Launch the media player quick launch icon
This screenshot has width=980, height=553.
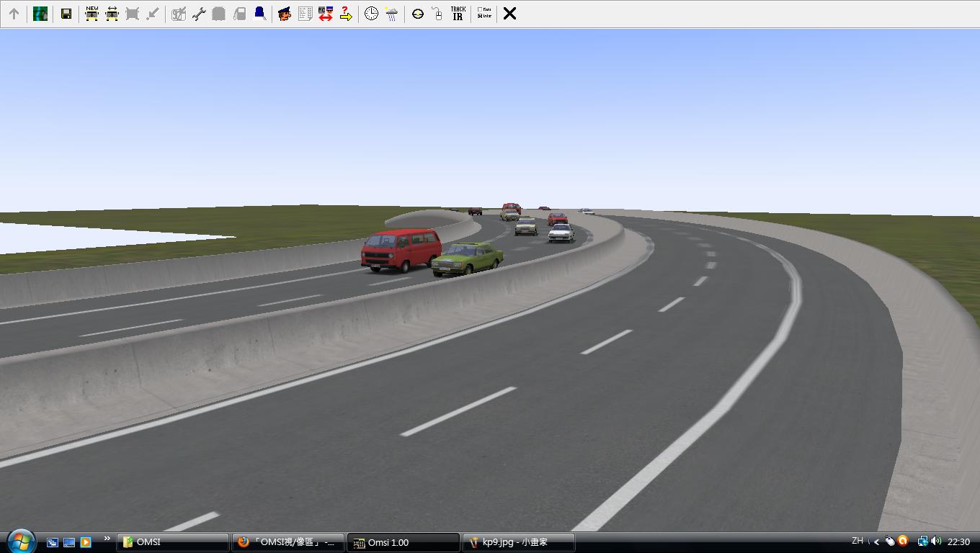pyautogui.click(x=86, y=542)
